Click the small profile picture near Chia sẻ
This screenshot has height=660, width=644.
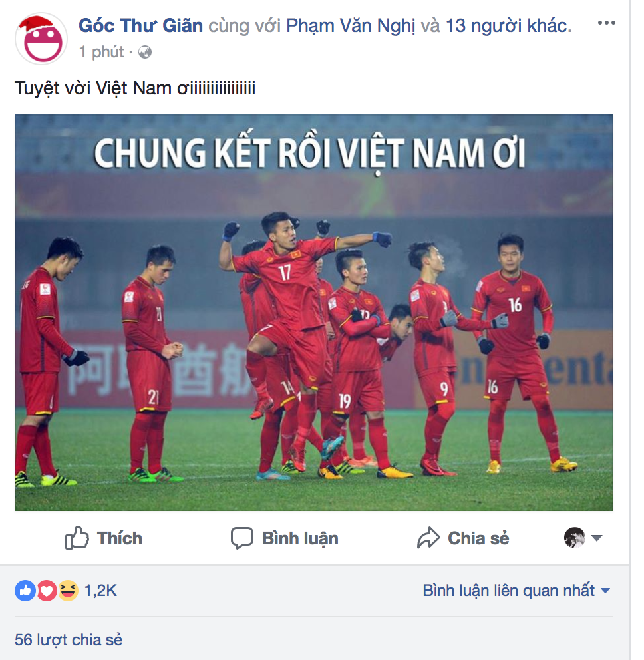tap(575, 538)
